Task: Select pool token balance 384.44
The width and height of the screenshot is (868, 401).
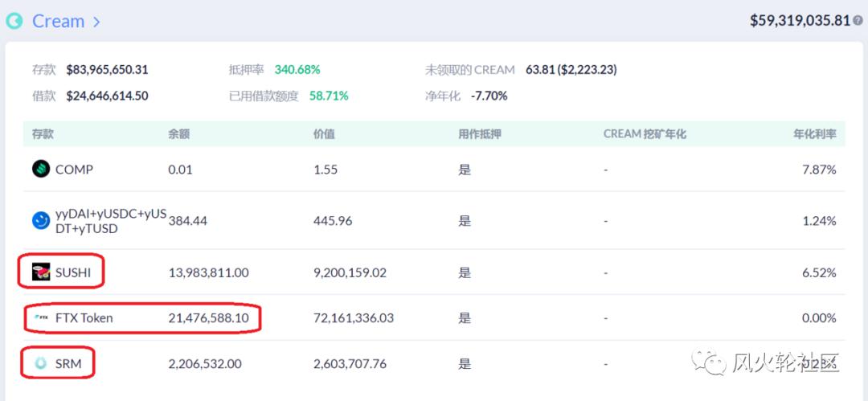Action: [x=187, y=221]
